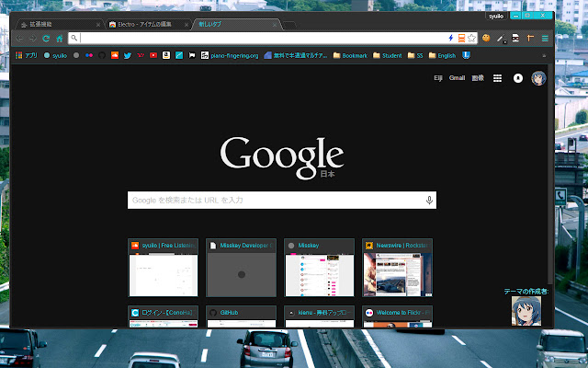Close the 新しいタブ tab
The image size is (588, 368).
coord(275,25)
